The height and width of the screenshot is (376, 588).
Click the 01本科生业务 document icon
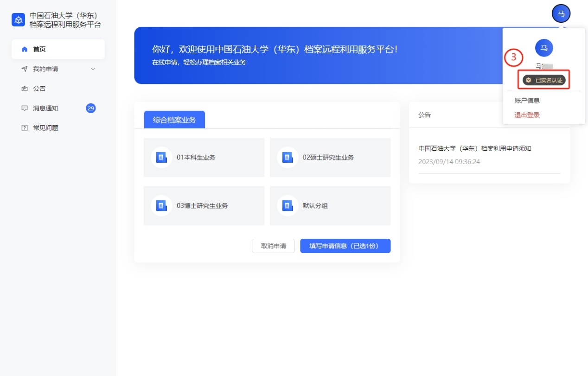point(161,157)
